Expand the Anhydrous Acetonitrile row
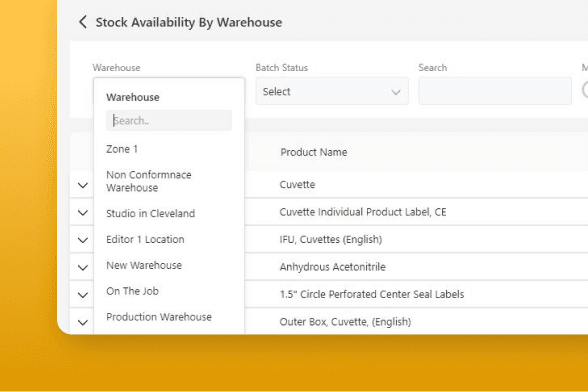The width and height of the screenshot is (588, 392). [83, 267]
